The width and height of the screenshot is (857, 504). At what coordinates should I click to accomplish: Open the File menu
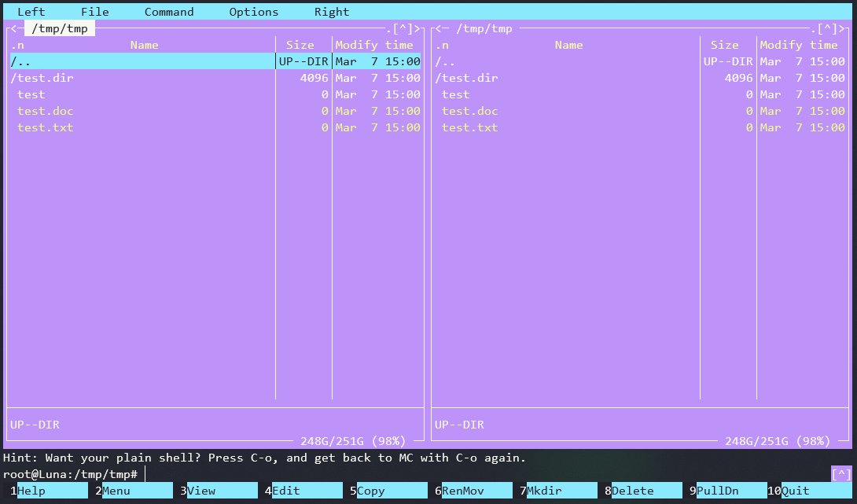pyautogui.click(x=94, y=11)
